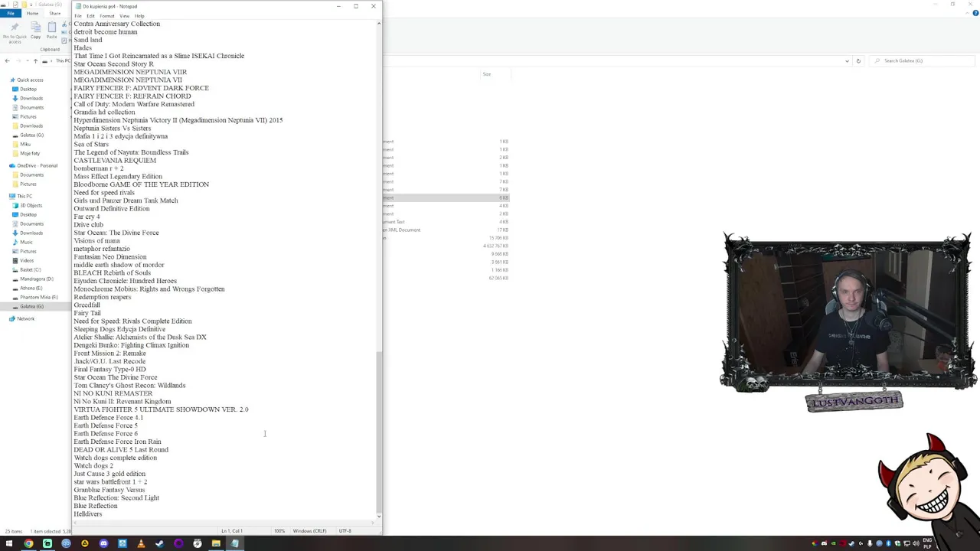The width and height of the screenshot is (980, 551).
Task: Select the XML Document file row
Action: tap(446, 230)
